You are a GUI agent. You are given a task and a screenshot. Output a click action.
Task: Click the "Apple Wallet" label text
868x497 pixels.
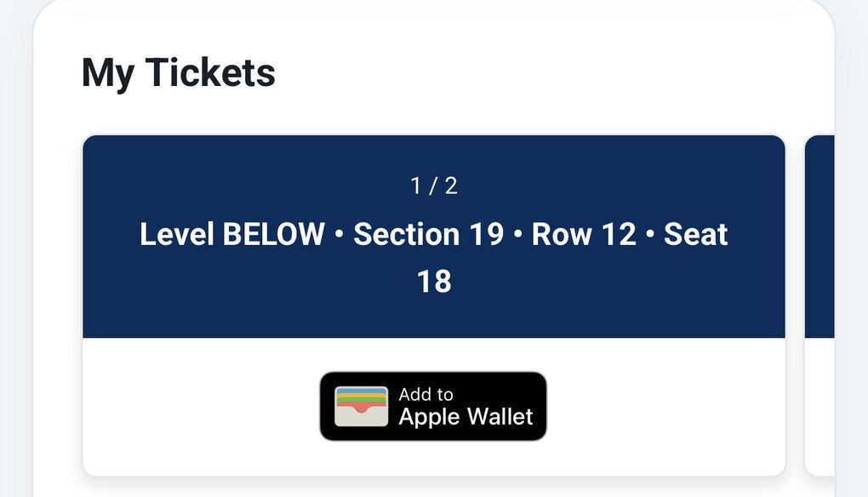click(465, 417)
